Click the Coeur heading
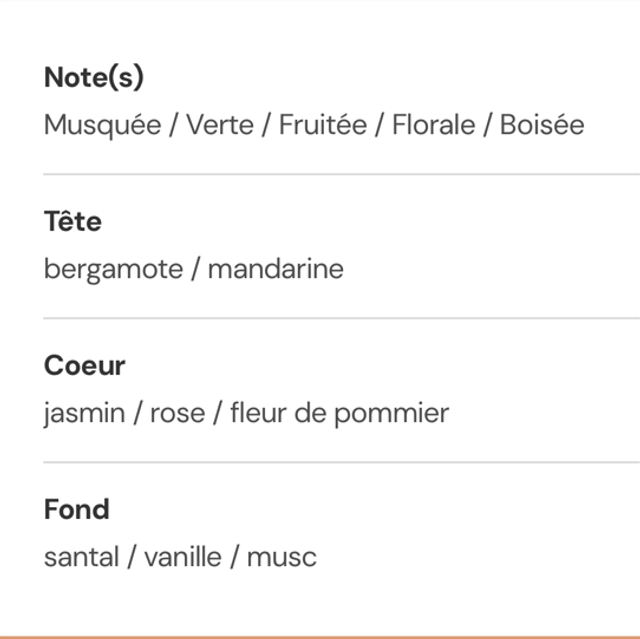Viewport: 640px width, 639px height. coord(85,365)
